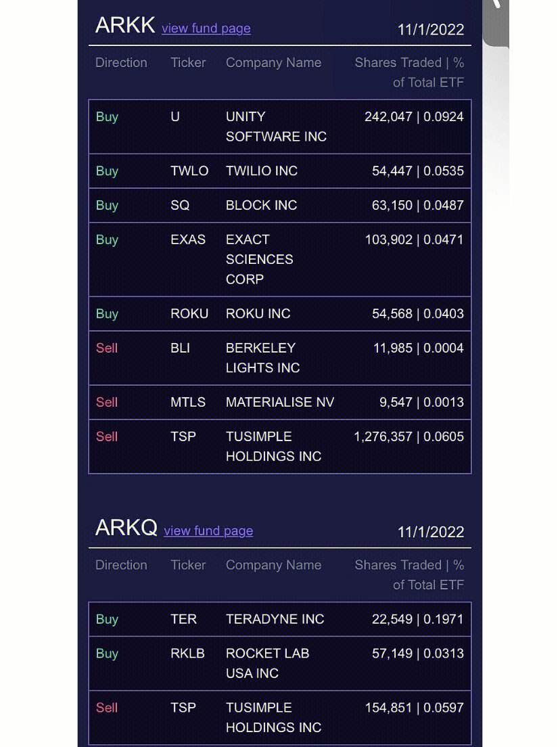Click the ARKK fund heading
Screen dimensions: 560x747
(125, 25)
